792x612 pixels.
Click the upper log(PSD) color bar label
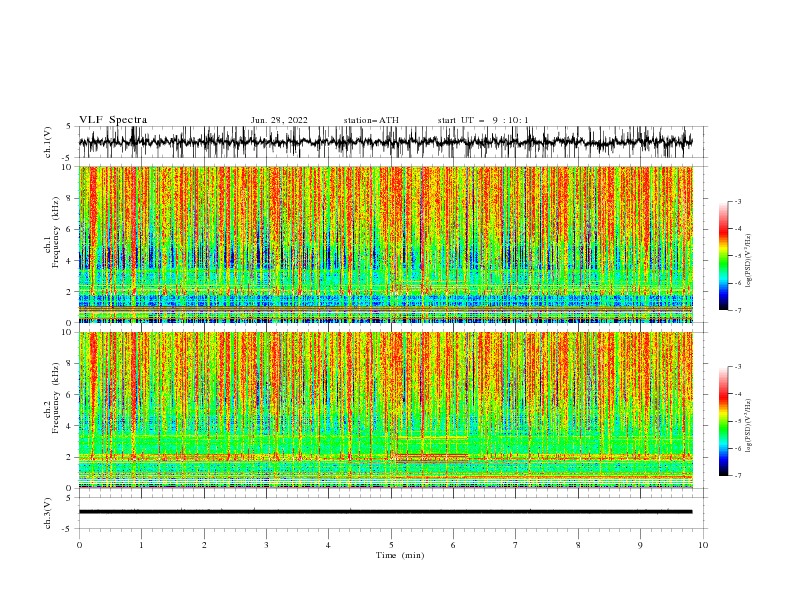click(x=749, y=261)
